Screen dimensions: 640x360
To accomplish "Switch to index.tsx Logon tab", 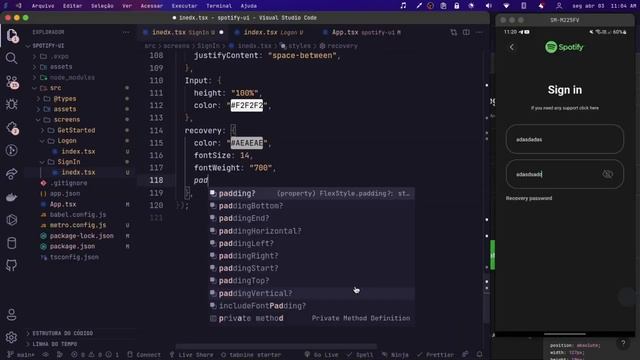I will point(273,32).
